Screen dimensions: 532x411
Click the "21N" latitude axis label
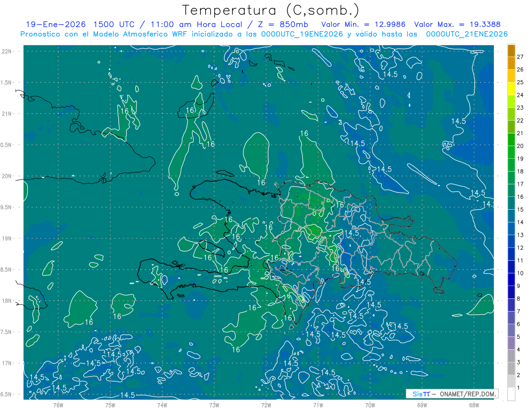pos(7,114)
